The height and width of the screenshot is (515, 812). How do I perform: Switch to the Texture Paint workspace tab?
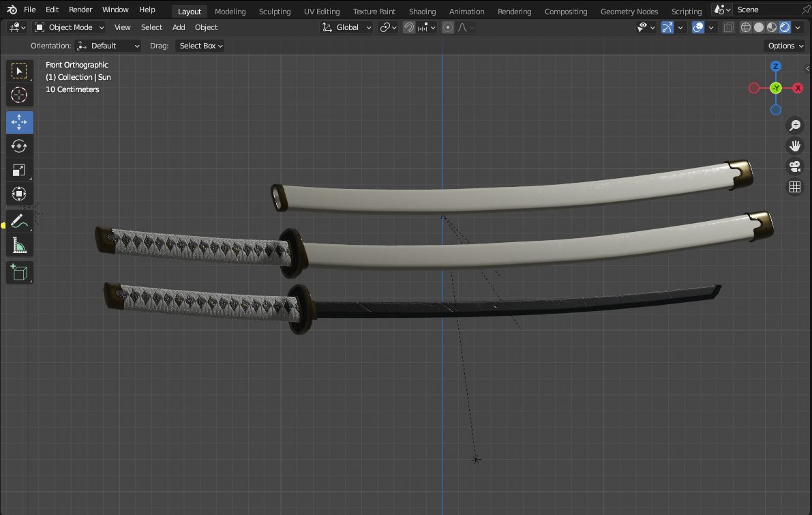374,12
